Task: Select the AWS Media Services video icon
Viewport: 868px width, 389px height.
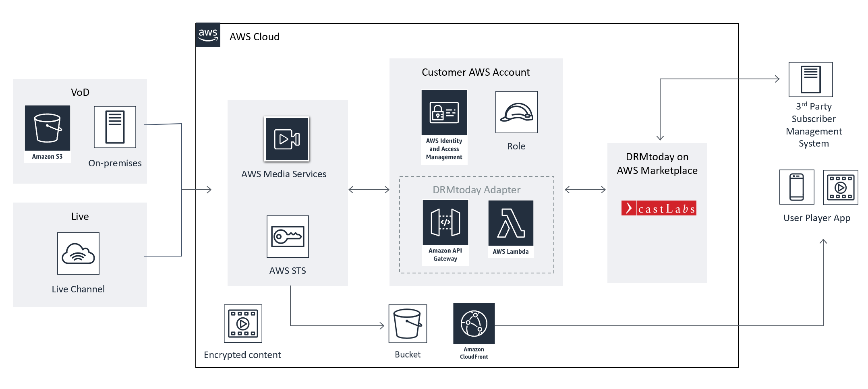Action: [x=287, y=139]
